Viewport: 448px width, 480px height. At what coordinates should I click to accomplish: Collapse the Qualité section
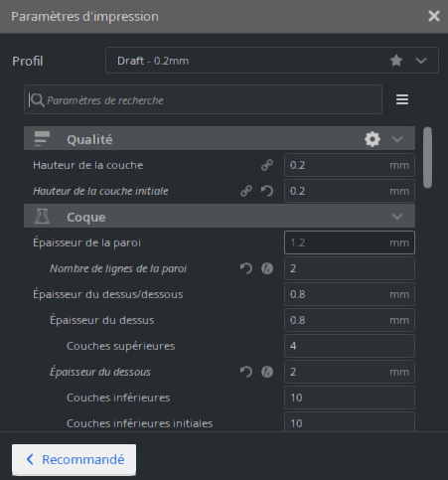click(397, 139)
